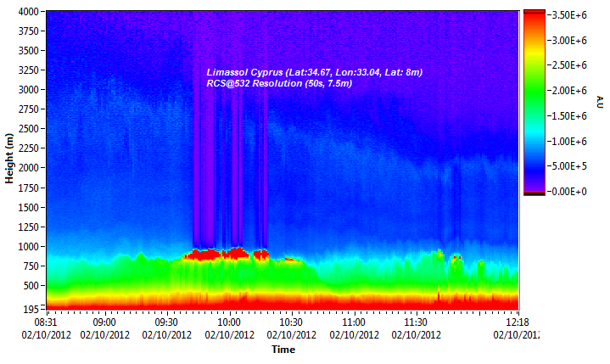The image size is (610, 364).
Task: Select the 11:30 time tick label
Action: (416, 322)
